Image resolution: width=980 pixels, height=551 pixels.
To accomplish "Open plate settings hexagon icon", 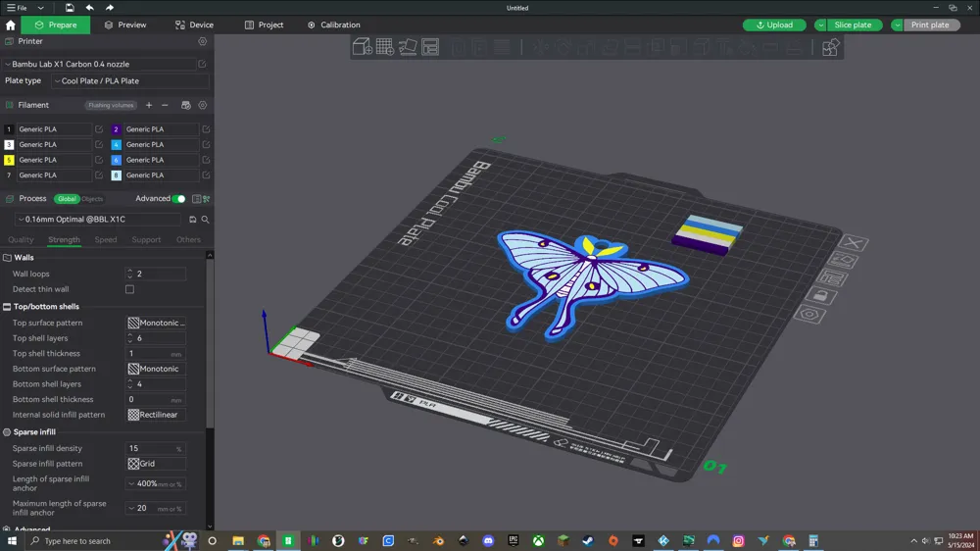I will click(809, 314).
